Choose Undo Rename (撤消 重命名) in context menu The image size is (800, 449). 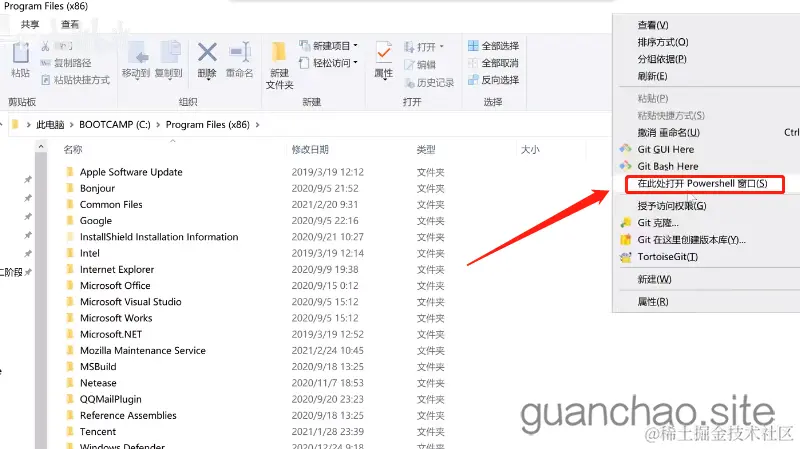[x=668, y=133]
